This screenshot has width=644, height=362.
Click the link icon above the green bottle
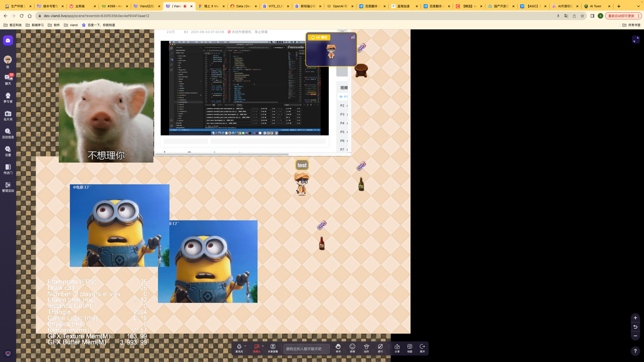click(x=361, y=166)
